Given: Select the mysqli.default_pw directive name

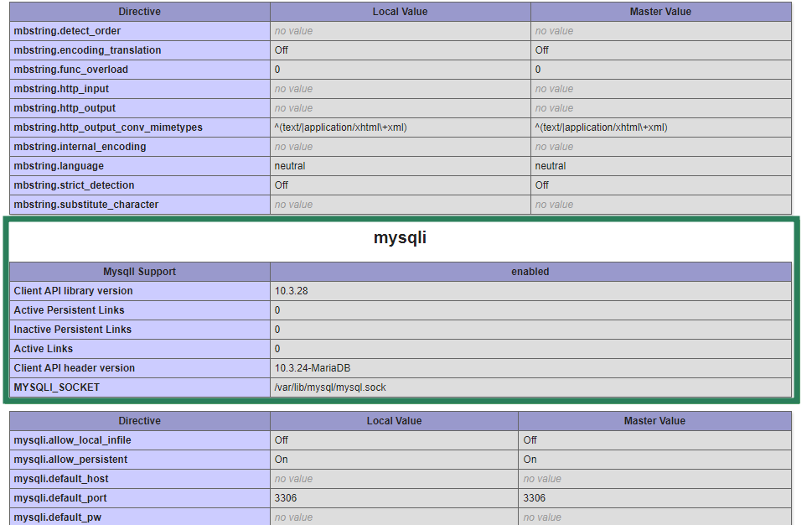Looking at the screenshot, I should 58,517.
